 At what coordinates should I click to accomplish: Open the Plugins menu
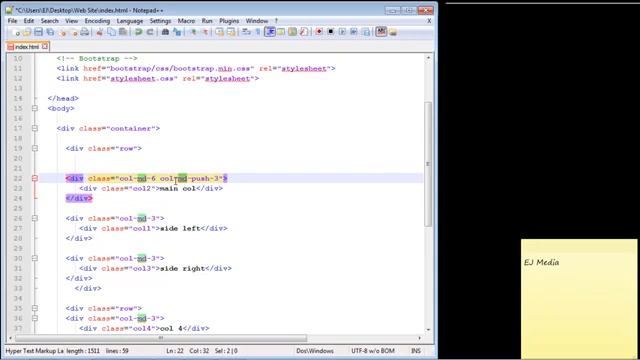pyautogui.click(x=229, y=21)
